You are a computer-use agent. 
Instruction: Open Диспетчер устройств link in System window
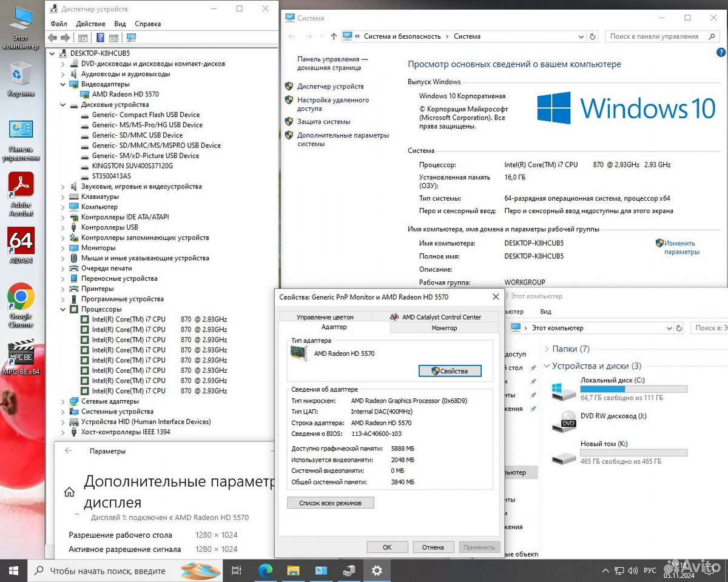point(331,87)
